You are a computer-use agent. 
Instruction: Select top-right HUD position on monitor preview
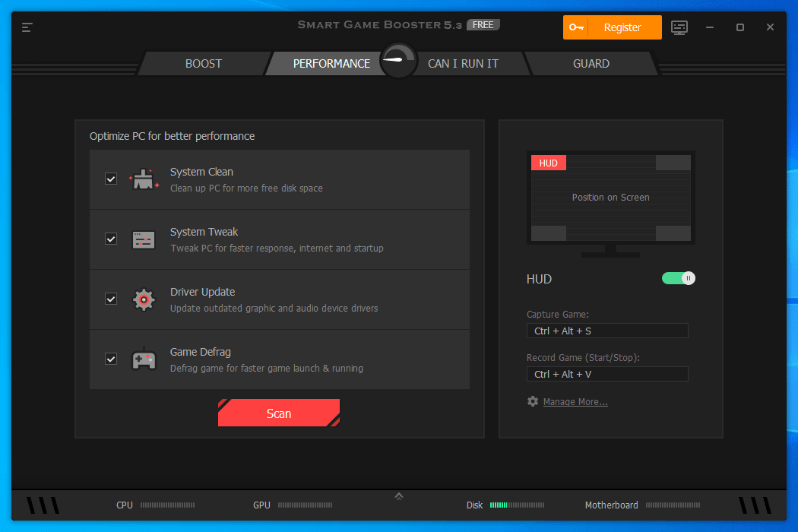[x=673, y=163]
